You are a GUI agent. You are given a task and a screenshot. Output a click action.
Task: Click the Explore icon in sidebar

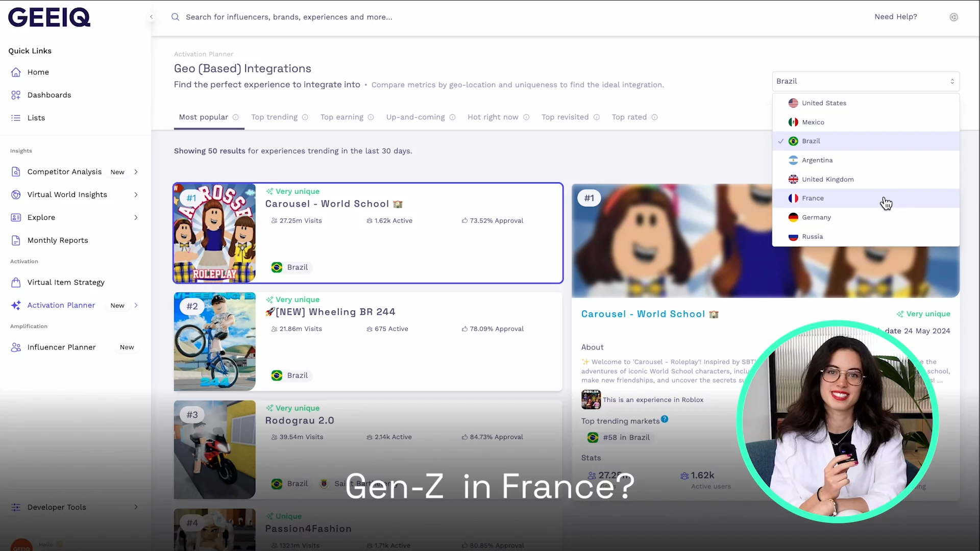pos(16,217)
